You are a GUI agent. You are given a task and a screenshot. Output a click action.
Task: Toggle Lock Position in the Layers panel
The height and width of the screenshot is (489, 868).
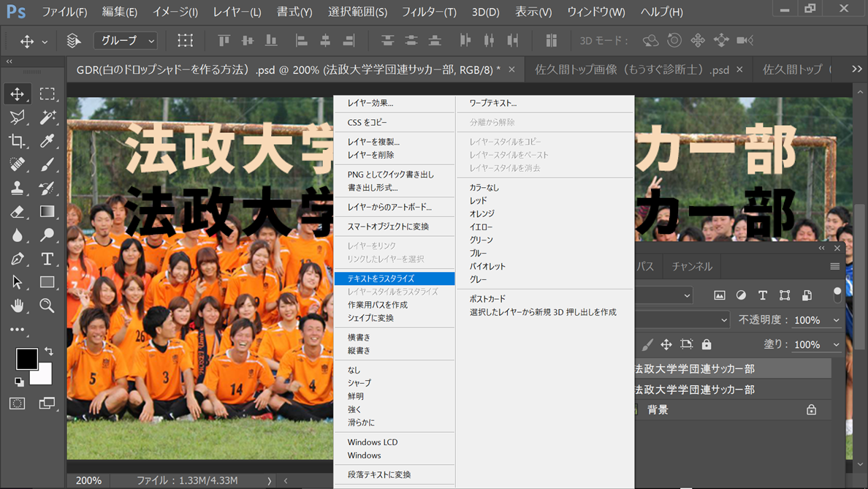click(x=666, y=344)
